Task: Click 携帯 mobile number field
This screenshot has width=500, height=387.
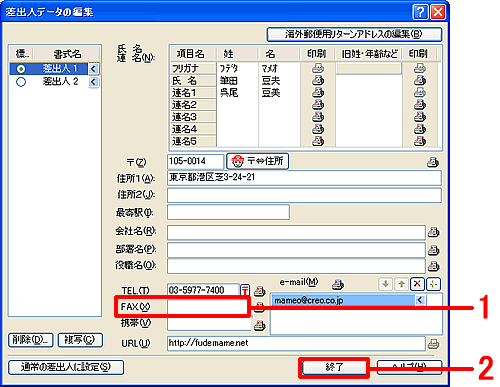Action: click(209, 324)
